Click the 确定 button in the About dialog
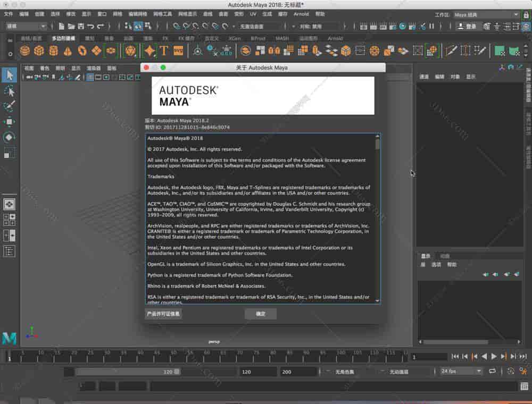532x404 pixels. click(260, 314)
